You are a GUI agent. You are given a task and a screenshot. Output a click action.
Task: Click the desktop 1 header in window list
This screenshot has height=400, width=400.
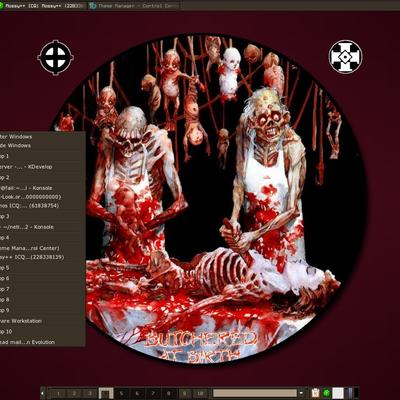43,156
